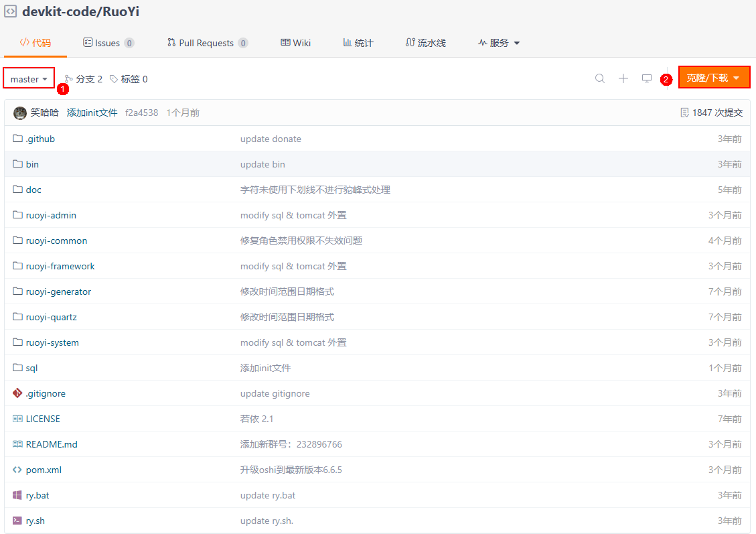Image resolution: width=756 pixels, height=534 pixels.
Task: Click the sql folder icon
Action: [x=18, y=368]
